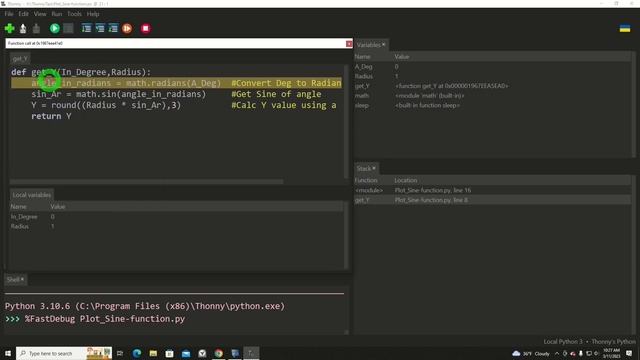Click the def get_Y function header line
This screenshot has height=360, width=640.
[x=81, y=72]
